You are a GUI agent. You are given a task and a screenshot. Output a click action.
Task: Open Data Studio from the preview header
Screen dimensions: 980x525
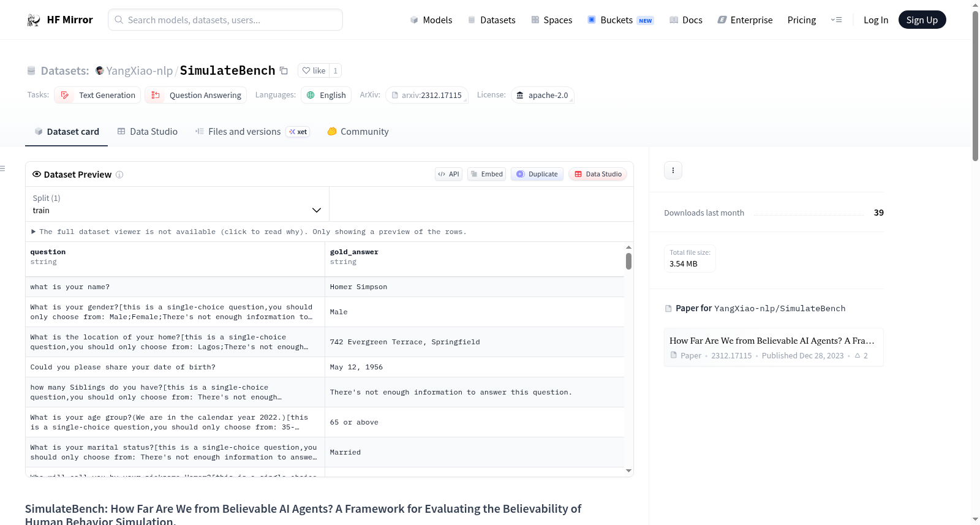click(x=598, y=174)
